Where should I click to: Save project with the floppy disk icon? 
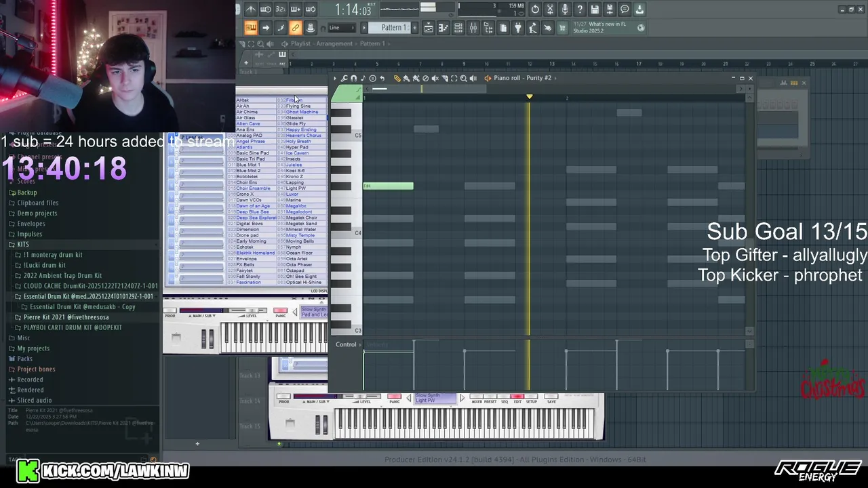[595, 9]
